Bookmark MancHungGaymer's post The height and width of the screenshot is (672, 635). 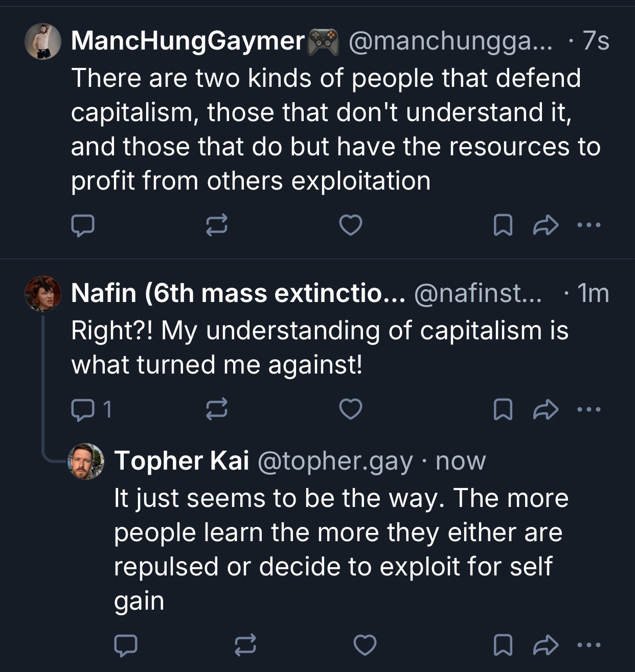click(x=503, y=225)
